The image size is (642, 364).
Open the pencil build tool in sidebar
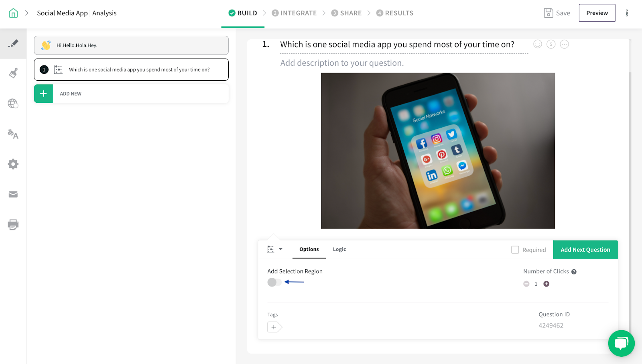click(13, 43)
